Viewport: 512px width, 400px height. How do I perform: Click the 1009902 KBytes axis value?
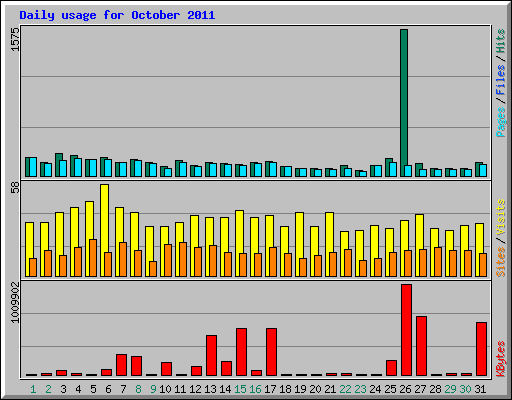click(15, 302)
